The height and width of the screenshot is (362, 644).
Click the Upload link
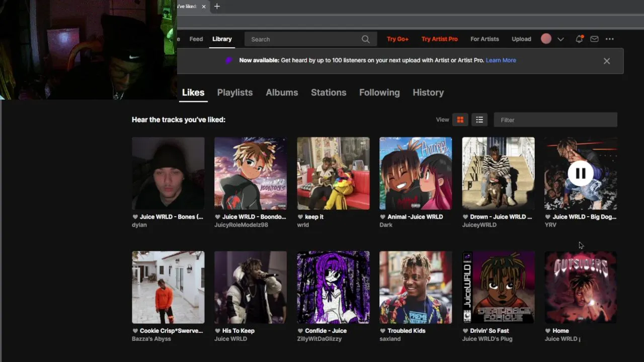(521, 39)
